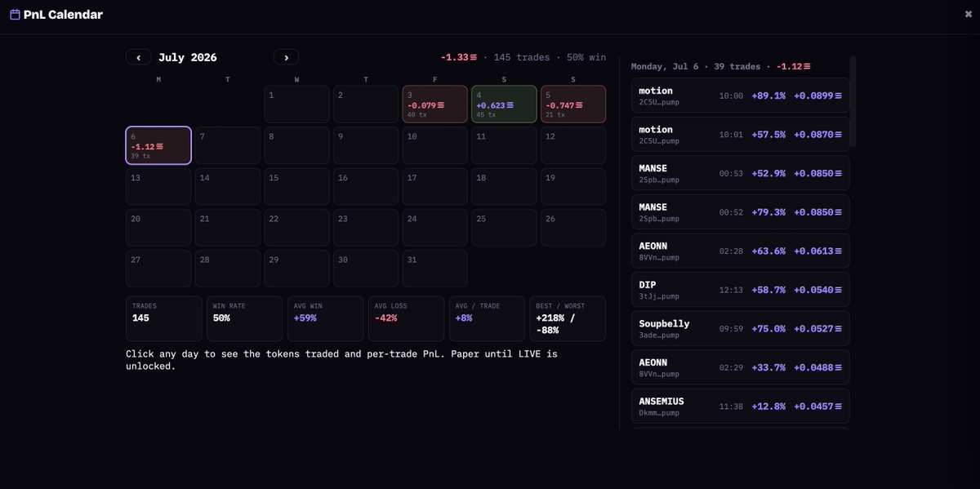Click the Dkmm…pump address under ANSEMIUS
The width and height of the screenshot is (980, 489).
point(659,413)
